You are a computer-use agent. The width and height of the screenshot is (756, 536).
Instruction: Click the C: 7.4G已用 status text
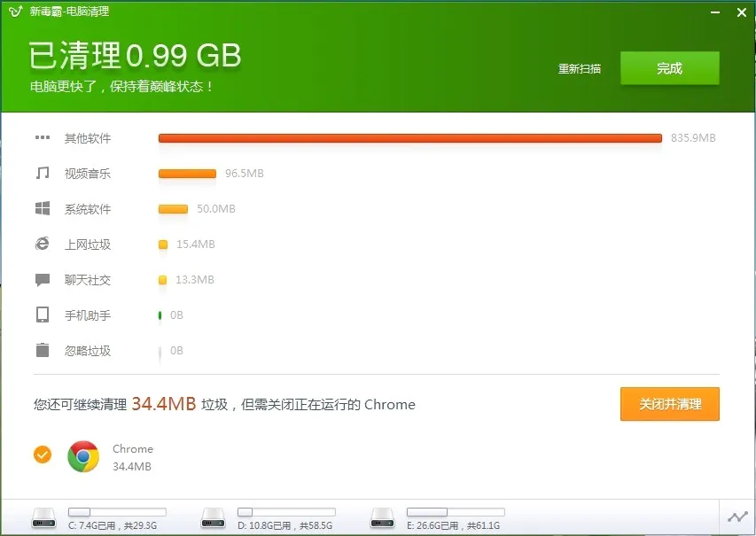pyautogui.click(x=113, y=525)
